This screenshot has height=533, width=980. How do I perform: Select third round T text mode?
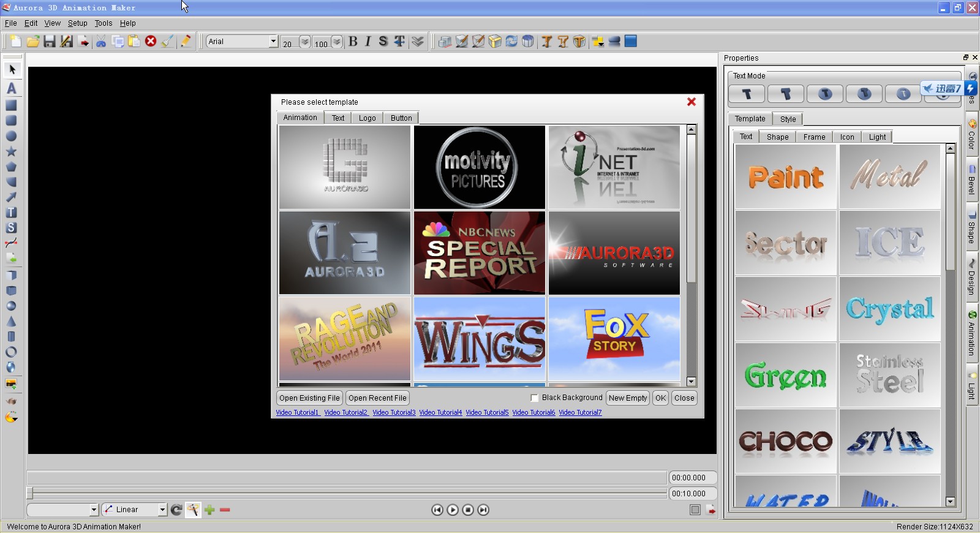click(825, 94)
